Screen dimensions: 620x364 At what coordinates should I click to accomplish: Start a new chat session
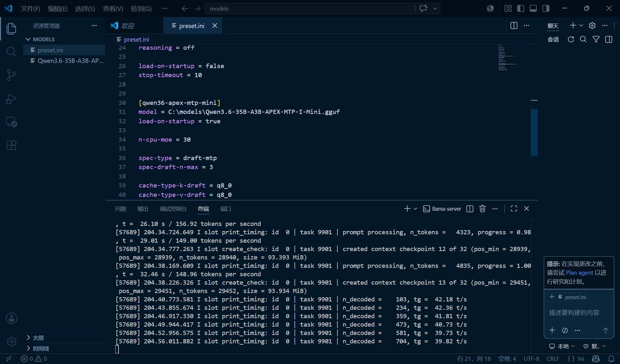point(573,25)
